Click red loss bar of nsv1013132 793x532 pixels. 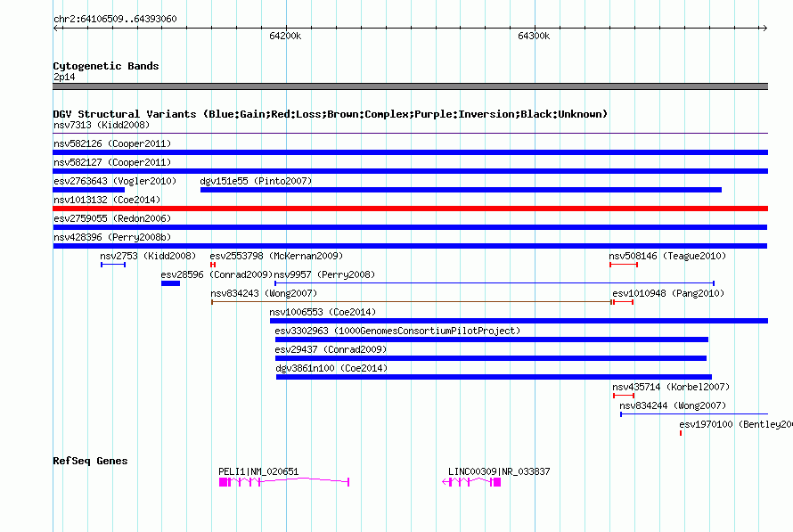tap(410, 209)
